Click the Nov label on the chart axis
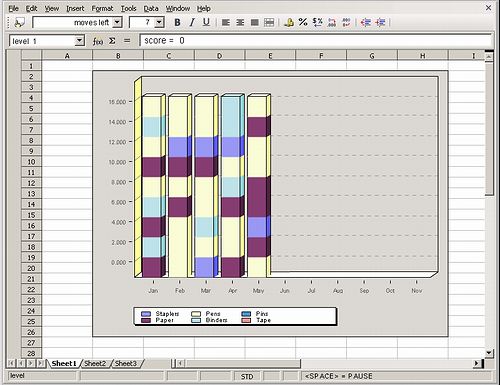500x385 pixels. [x=417, y=291]
